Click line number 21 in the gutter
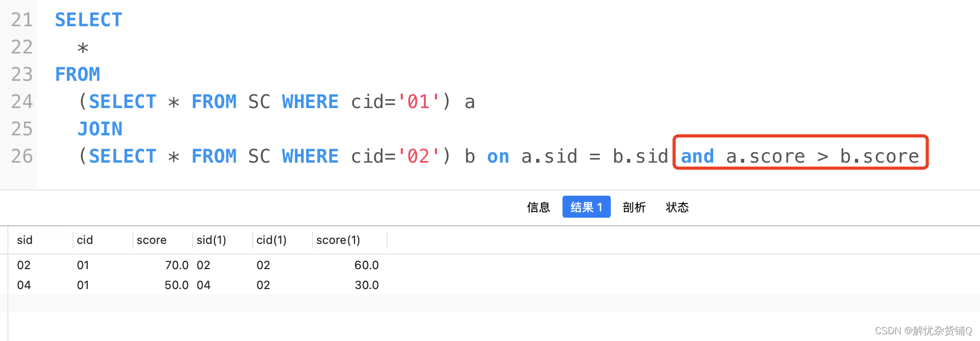This screenshot has height=341, width=980. [22, 20]
